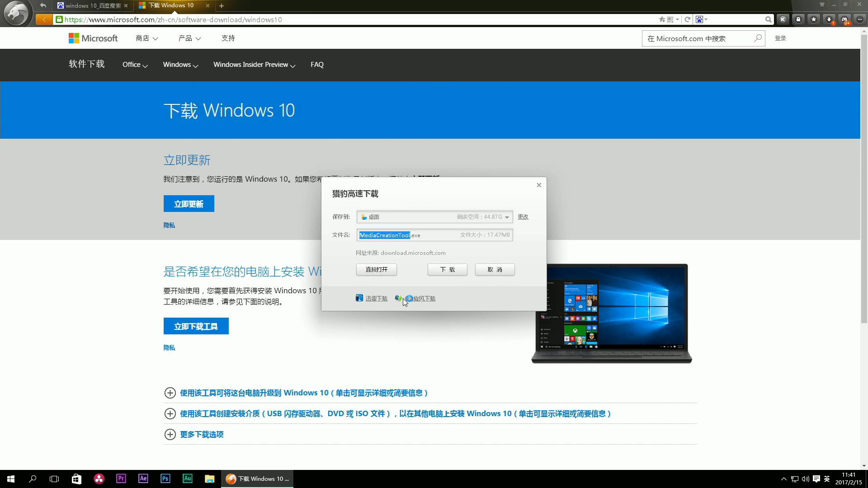This screenshot has height=488, width=868.
Task: Click the refresh page icon in the address bar
Action: tap(687, 19)
